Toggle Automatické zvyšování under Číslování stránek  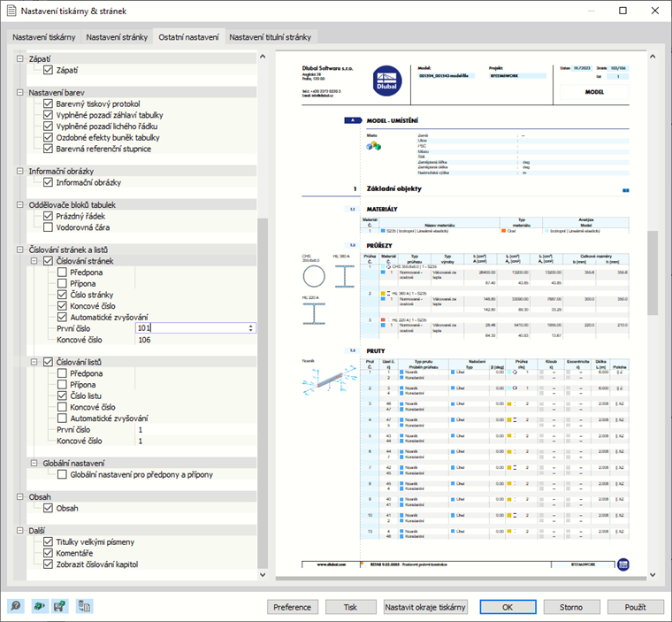[x=62, y=317]
